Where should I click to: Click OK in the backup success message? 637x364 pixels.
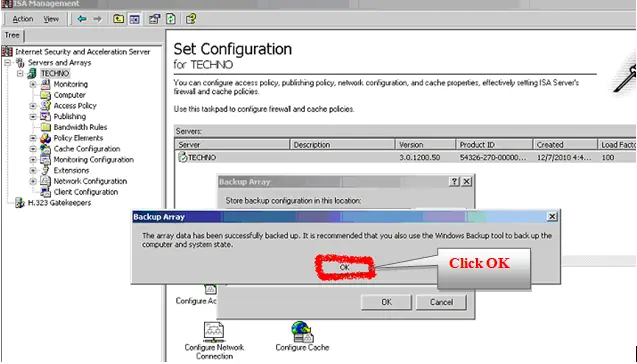point(344,267)
